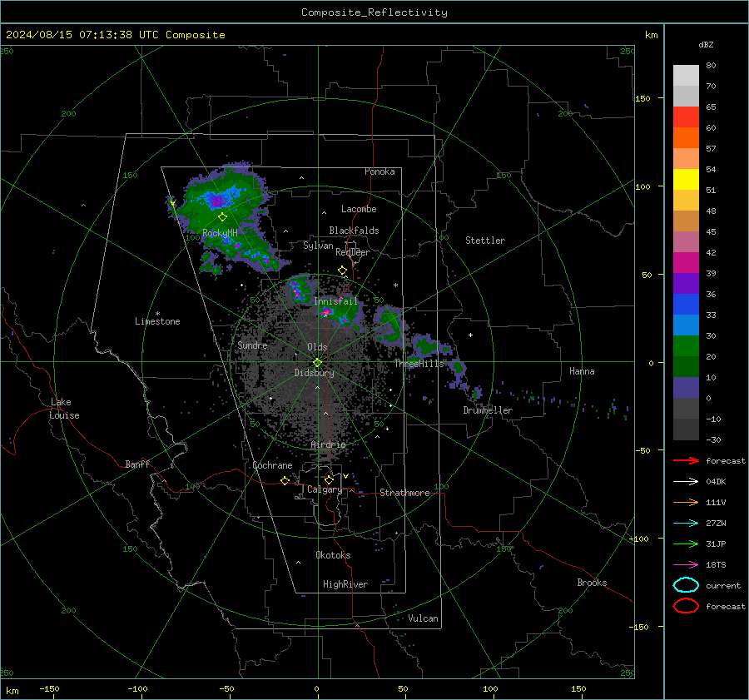Click the 18TS legend label text
749x700 pixels.
(x=716, y=565)
